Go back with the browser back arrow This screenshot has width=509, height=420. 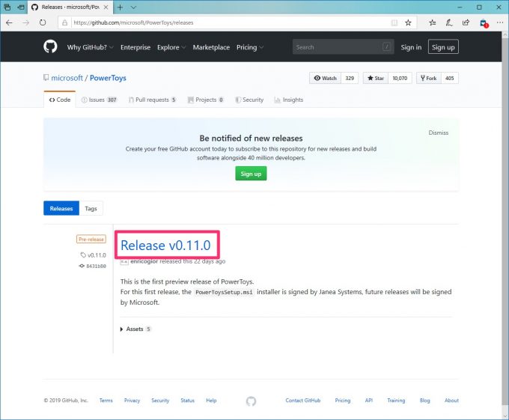[9, 22]
